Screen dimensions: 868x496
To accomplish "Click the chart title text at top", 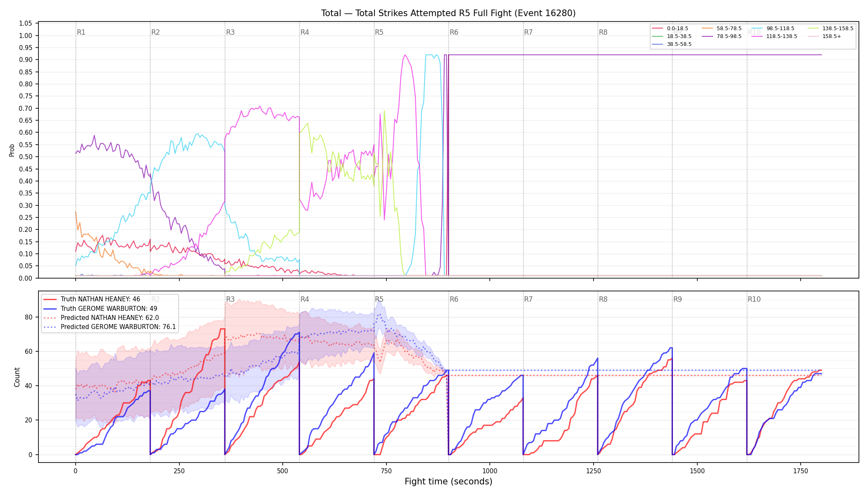I will click(448, 13).
